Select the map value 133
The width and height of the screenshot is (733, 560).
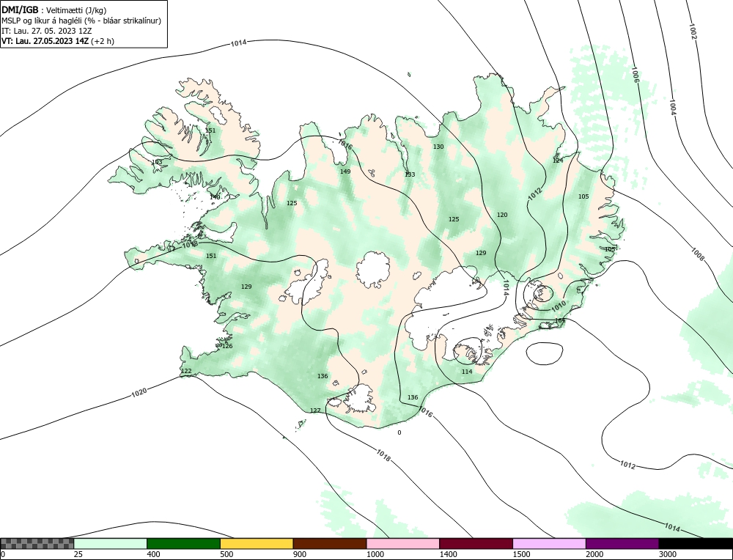pyautogui.click(x=410, y=174)
